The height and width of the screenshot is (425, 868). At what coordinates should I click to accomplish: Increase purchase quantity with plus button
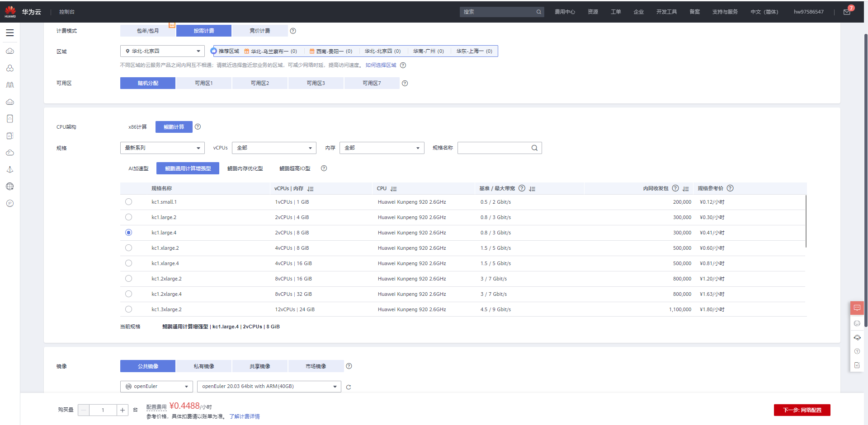coord(123,410)
